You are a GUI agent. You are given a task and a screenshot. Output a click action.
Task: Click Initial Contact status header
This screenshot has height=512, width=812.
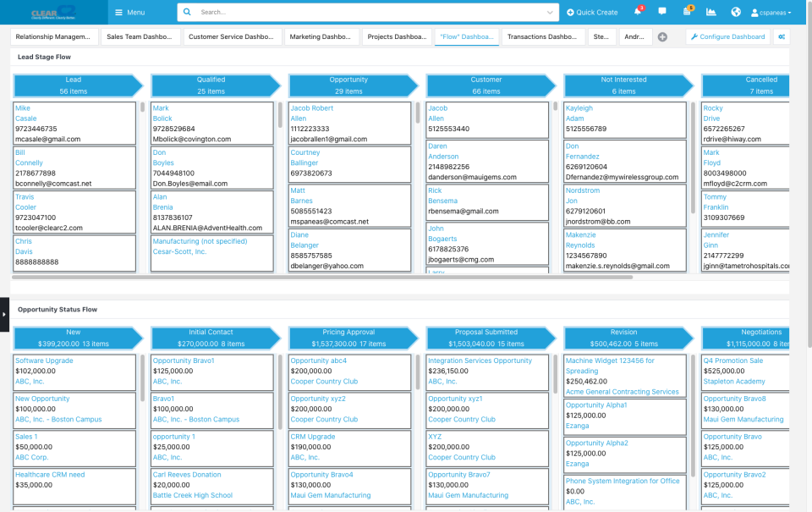click(x=216, y=338)
